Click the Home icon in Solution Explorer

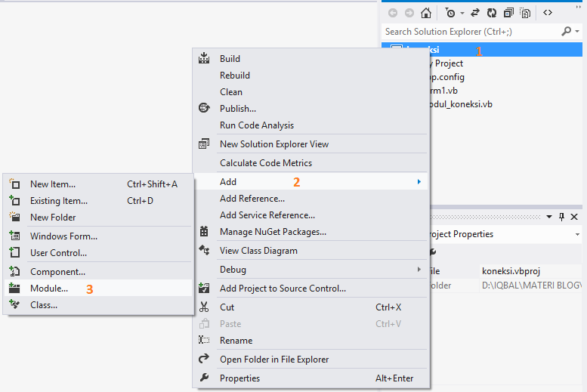coord(426,13)
